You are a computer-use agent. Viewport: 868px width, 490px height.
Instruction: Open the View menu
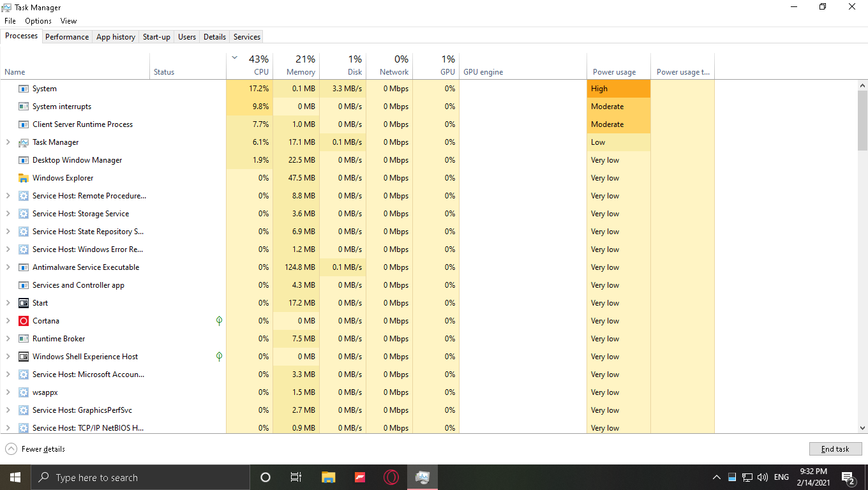pyautogui.click(x=68, y=21)
